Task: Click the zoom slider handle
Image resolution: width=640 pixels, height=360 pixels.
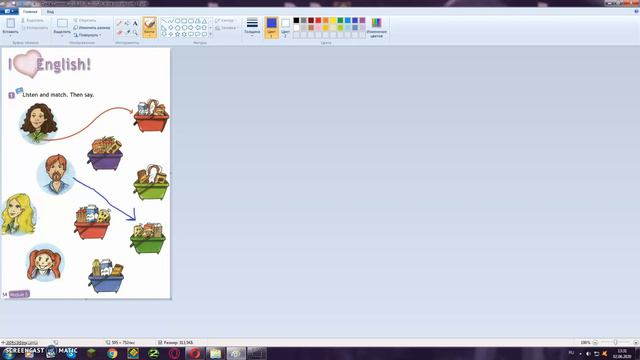Action: [x=616, y=342]
